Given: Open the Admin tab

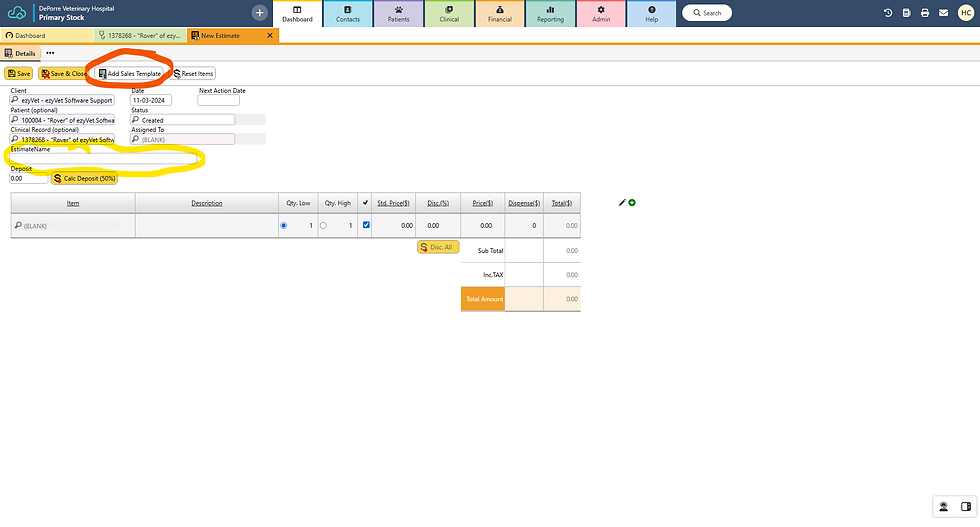Looking at the screenshot, I should [601, 14].
